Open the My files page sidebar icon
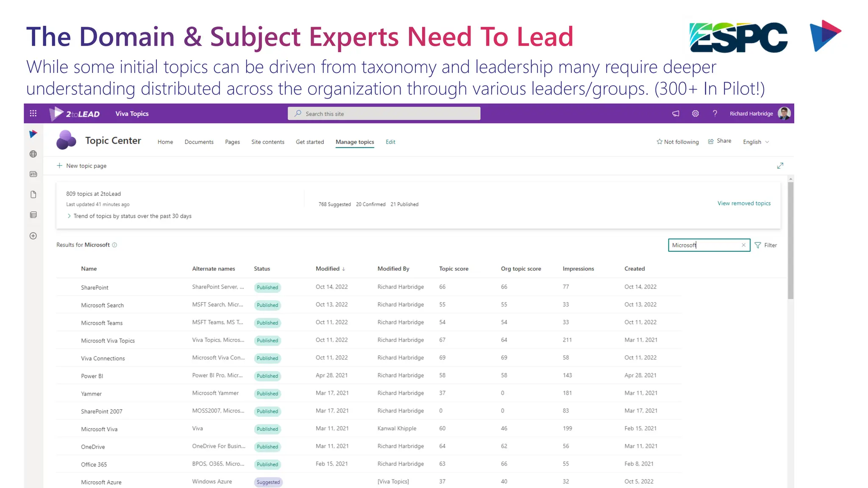The width and height of the screenshot is (868, 488). (x=33, y=194)
